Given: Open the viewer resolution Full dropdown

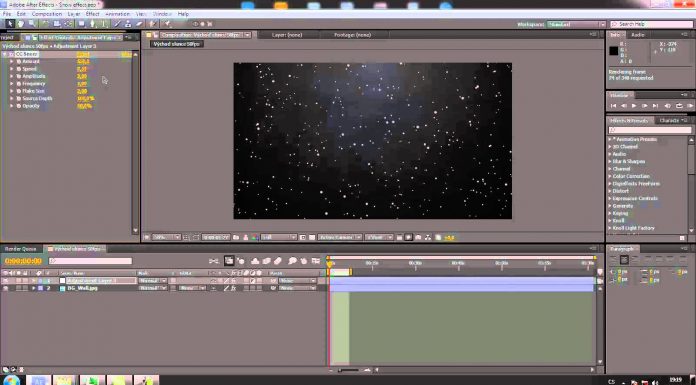Looking at the screenshot, I should (279, 238).
